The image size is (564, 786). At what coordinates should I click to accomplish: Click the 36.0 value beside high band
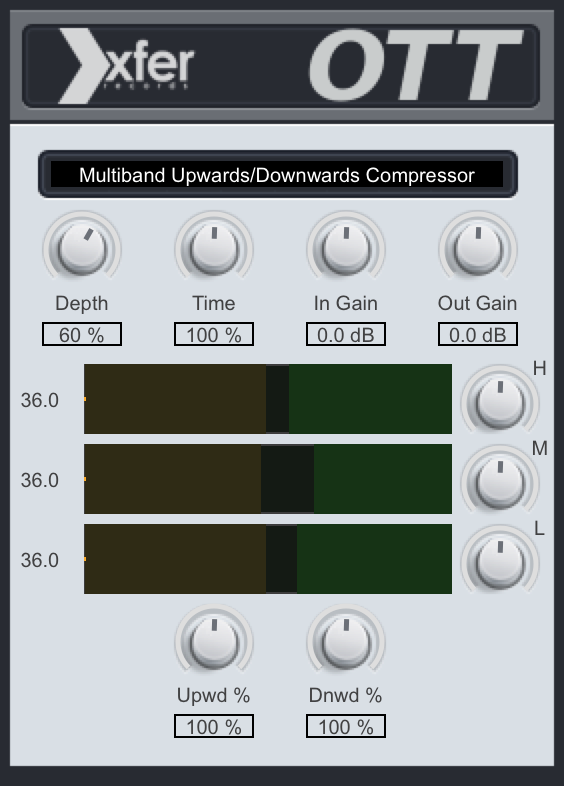tap(40, 401)
